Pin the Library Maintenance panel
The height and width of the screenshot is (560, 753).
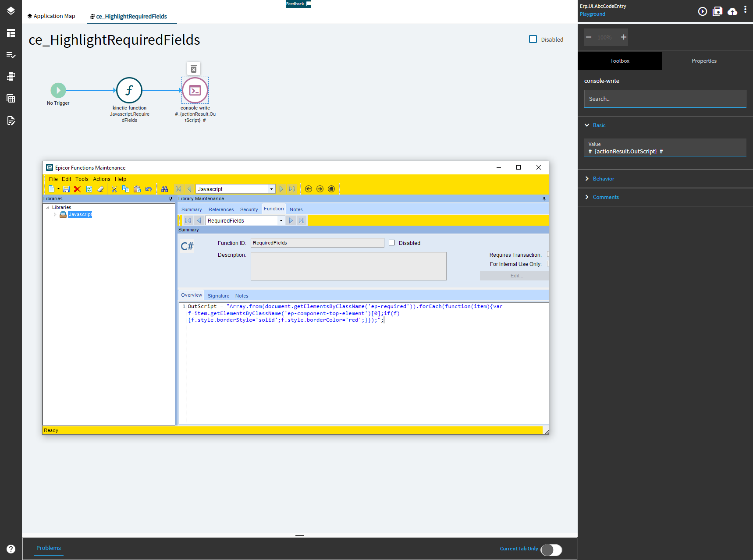point(544,198)
